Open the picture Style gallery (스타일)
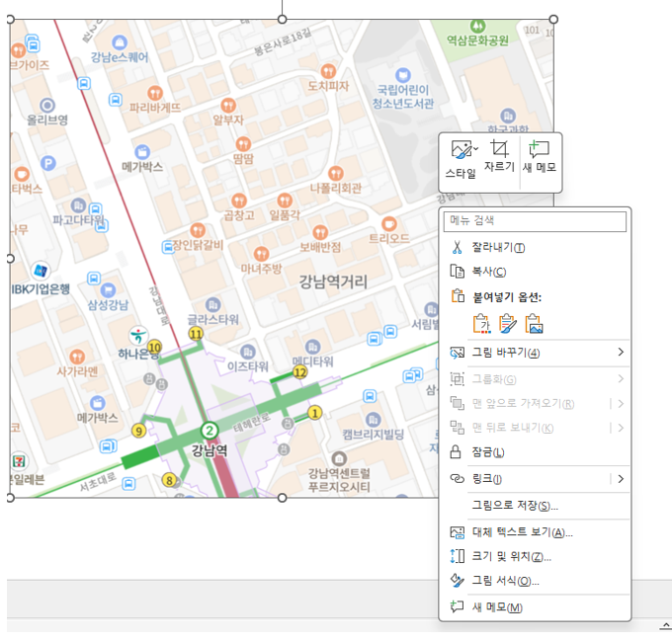The image size is (672, 643). click(461, 159)
